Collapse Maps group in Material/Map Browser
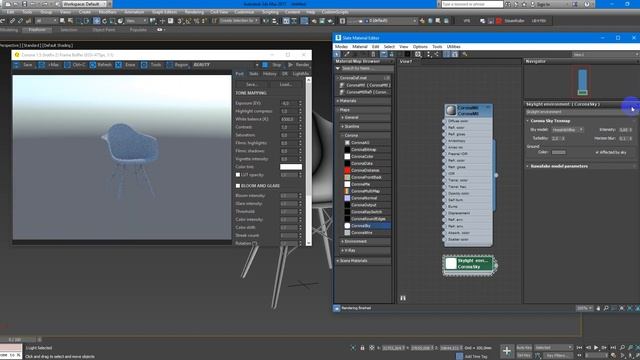Image resolution: width=640 pixels, height=360 pixels. pos(363,110)
